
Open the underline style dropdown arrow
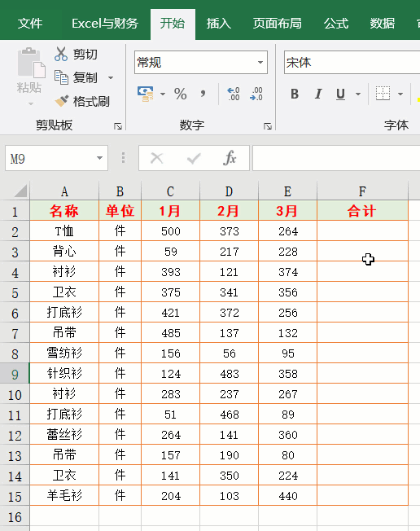click(358, 94)
